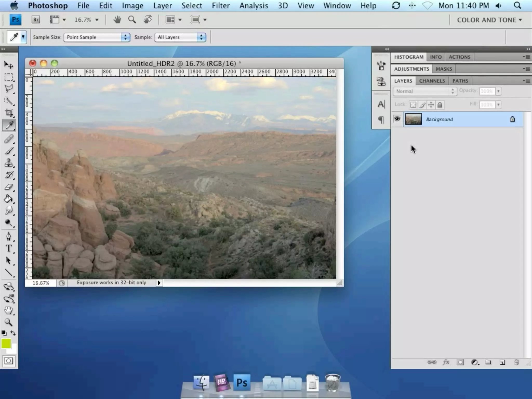Click the Rotate View tool icon
The image size is (532, 399).
(148, 20)
